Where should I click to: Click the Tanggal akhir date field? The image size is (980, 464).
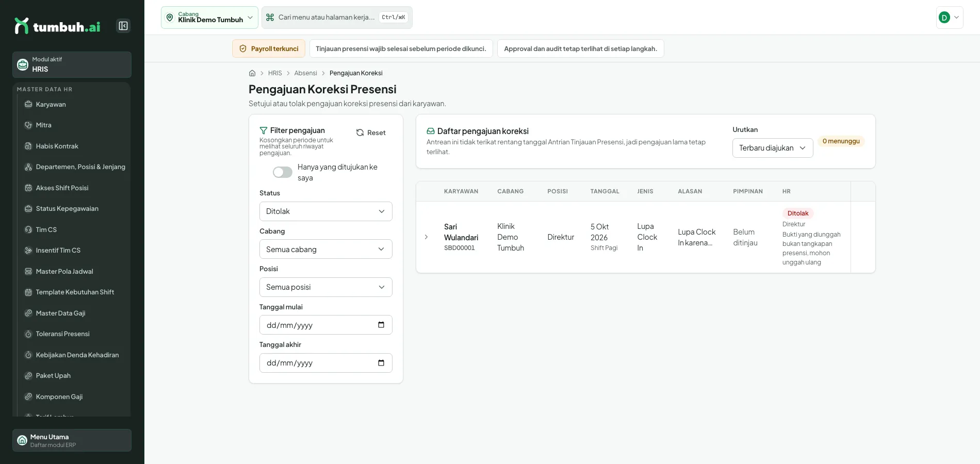[326, 363]
